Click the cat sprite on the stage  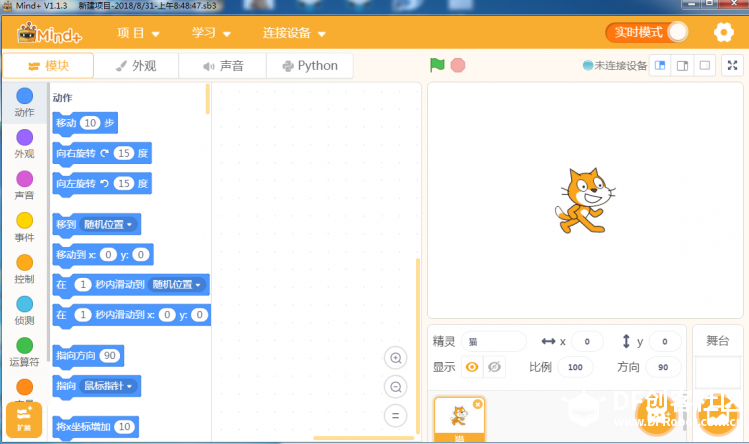pyautogui.click(x=585, y=201)
